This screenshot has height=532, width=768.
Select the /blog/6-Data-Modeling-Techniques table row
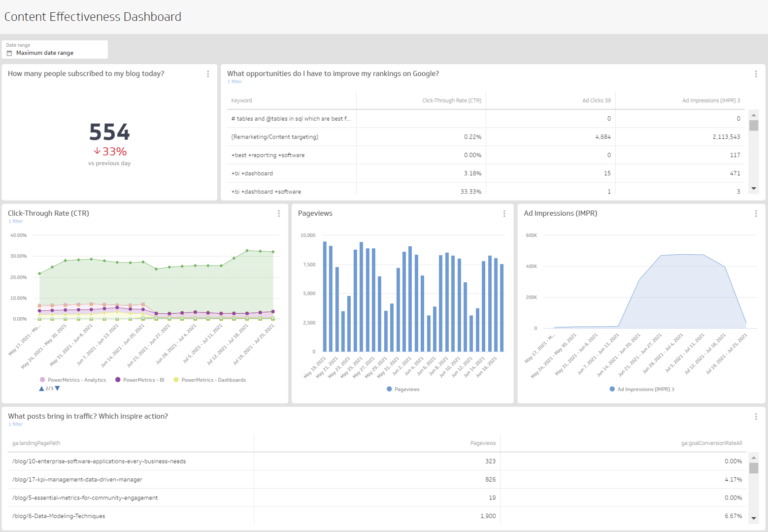click(x=197, y=516)
